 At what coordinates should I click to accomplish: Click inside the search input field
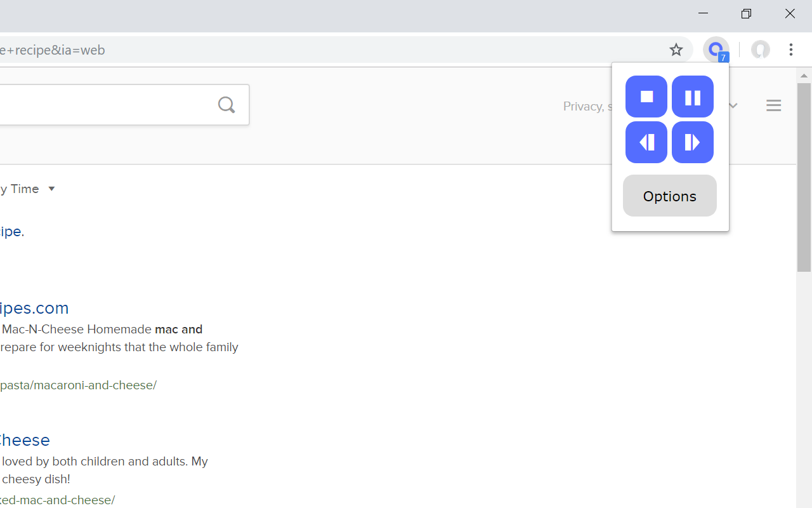point(105,105)
